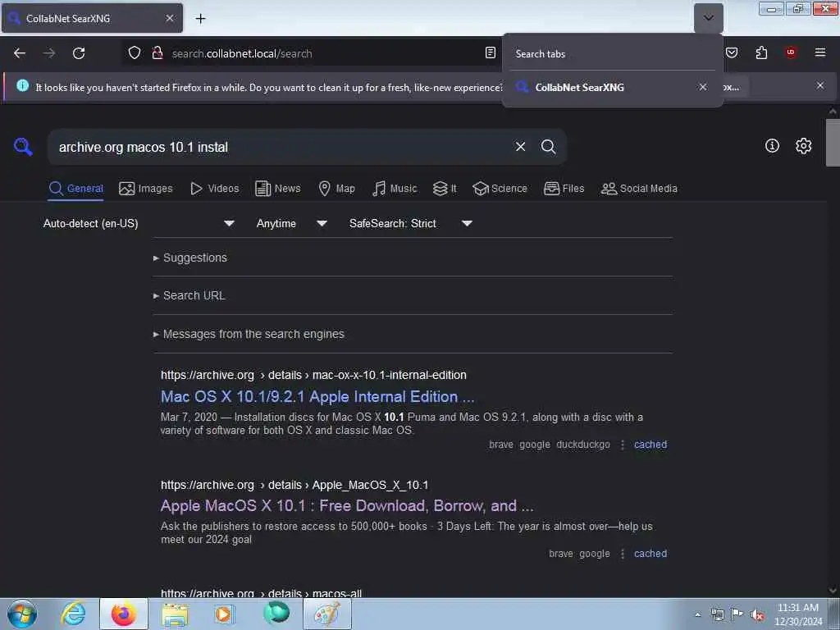Open the uBlock Origin extension icon
This screenshot has height=630, width=840.
791,52
